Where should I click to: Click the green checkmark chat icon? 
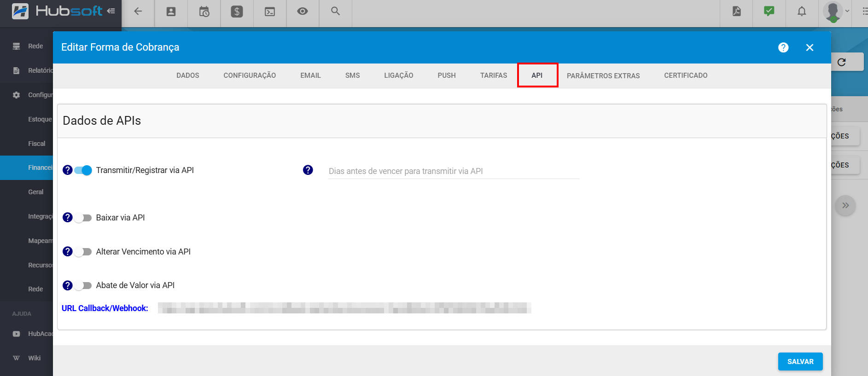tap(769, 11)
